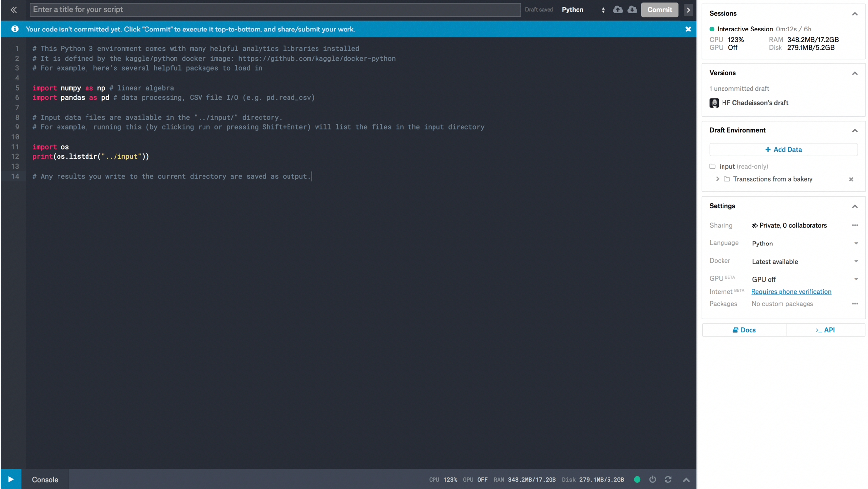
Task: Collapse the editor using the double-chevron icon
Action: 14,10
